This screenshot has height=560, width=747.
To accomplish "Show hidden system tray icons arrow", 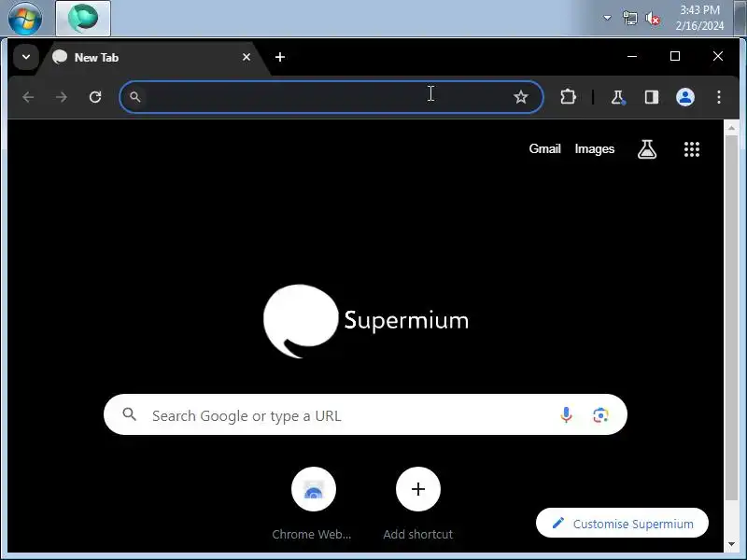I will pyautogui.click(x=607, y=18).
